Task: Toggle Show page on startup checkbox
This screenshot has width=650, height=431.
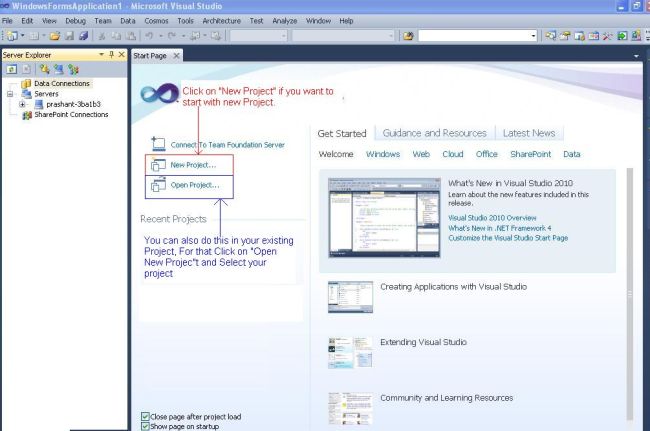Action: tap(145, 426)
